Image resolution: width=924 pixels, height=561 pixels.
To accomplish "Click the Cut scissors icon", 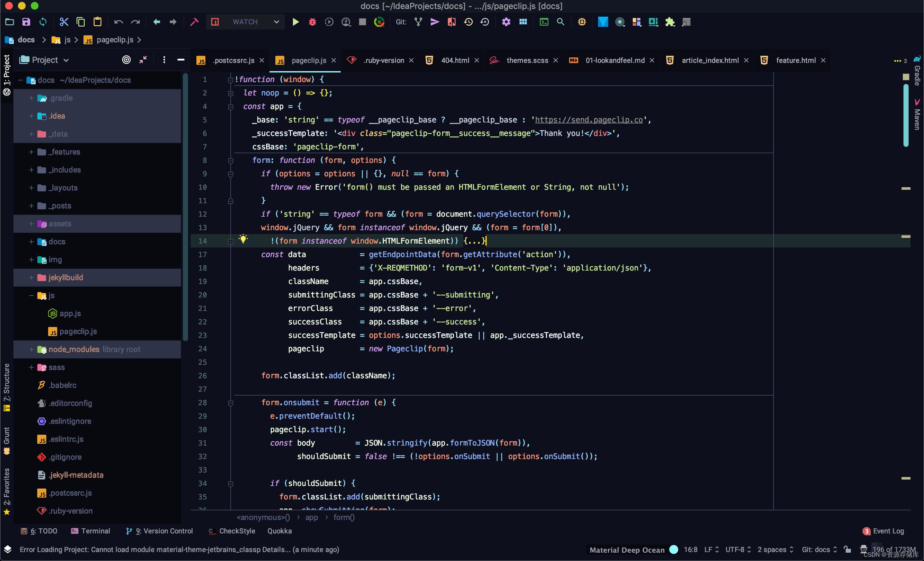I will coord(64,22).
